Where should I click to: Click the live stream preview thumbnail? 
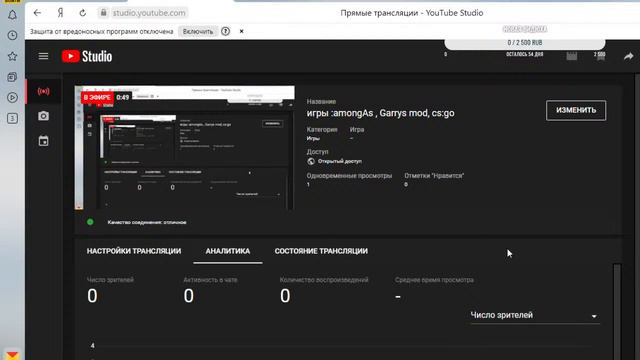pos(184,148)
